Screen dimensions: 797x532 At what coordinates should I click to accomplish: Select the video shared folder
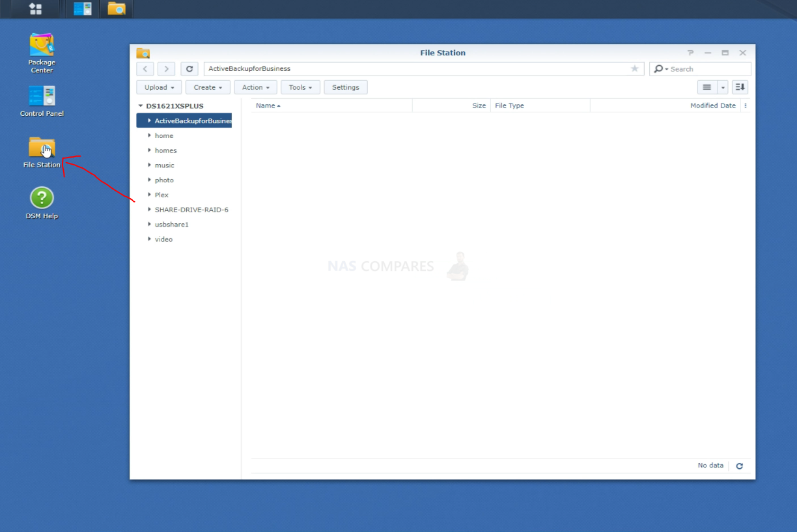(163, 239)
